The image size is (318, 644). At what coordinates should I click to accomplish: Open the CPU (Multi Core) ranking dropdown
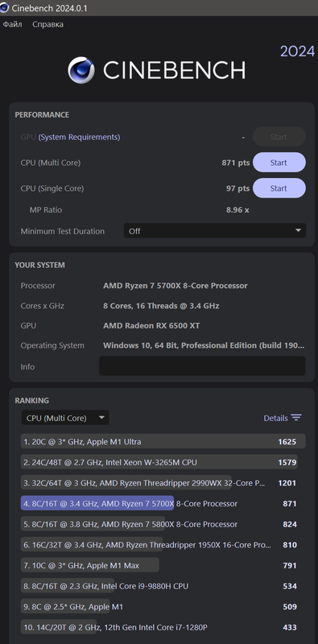[x=65, y=418]
